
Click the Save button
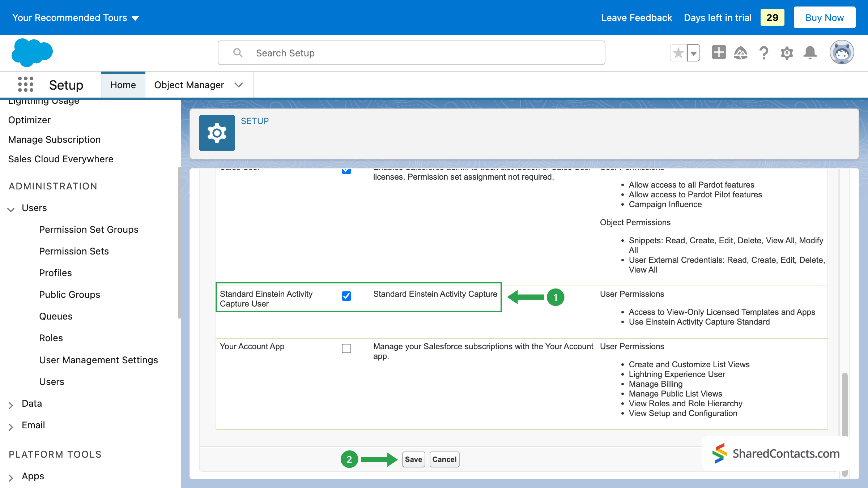tap(413, 459)
